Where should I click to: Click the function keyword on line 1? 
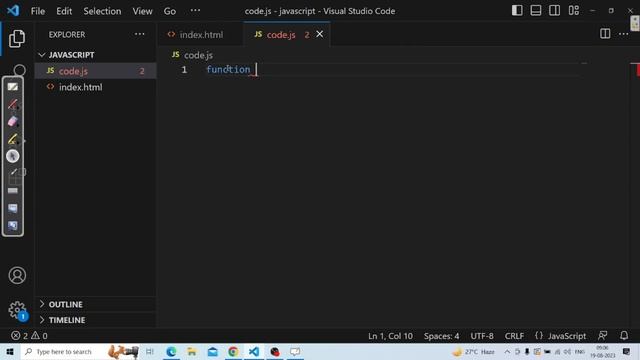(x=228, y=69)
